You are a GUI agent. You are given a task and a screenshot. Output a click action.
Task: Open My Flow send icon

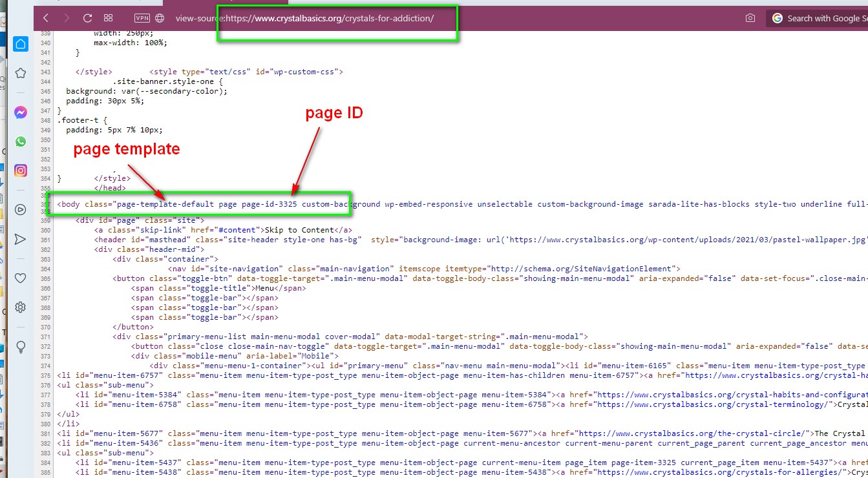[21, 239]
